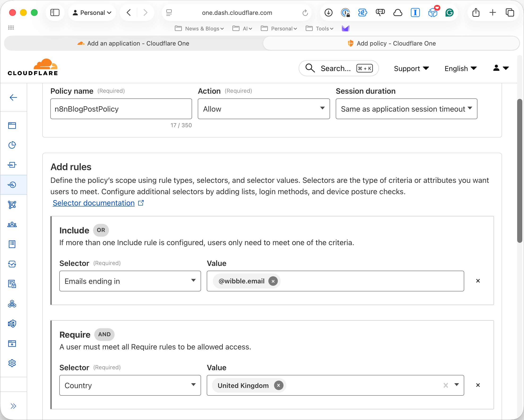Open the Networks sidebar icon
This screenshot has width=524, height=420.
tap(12, 205)
